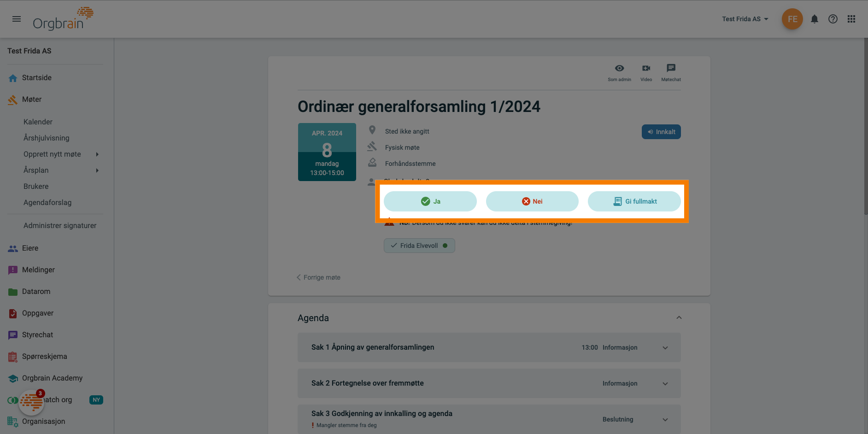Image resolution: width=868 pixels, height=434 pixels.
Task: Open the help question mark icon
Action: (x=833, y=19)
